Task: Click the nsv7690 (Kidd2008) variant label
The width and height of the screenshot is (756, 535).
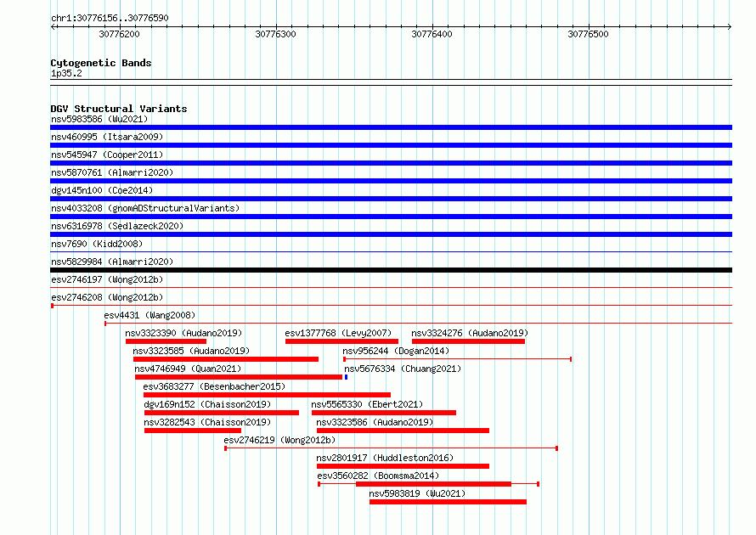Action: [97, 244]
